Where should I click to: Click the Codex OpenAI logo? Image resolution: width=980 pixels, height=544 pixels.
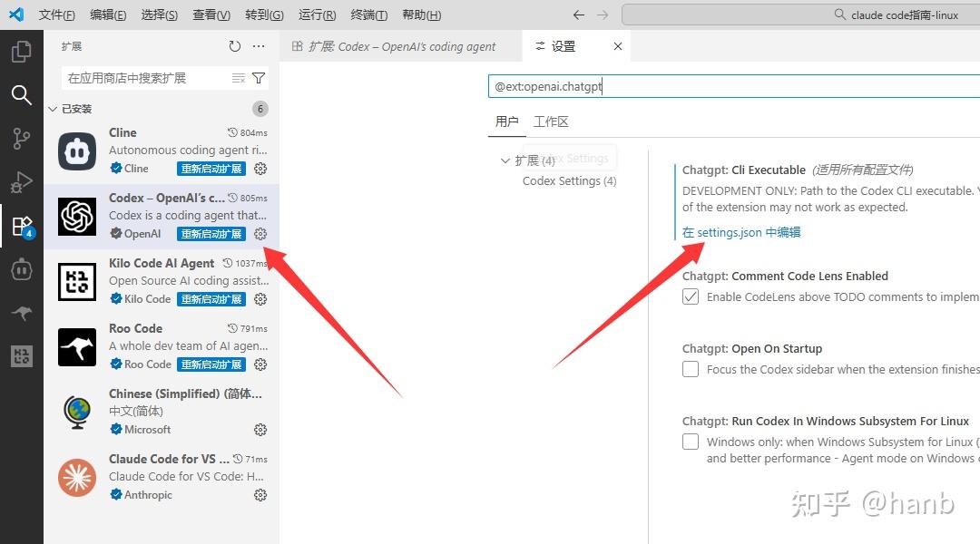tap(77, 216)
